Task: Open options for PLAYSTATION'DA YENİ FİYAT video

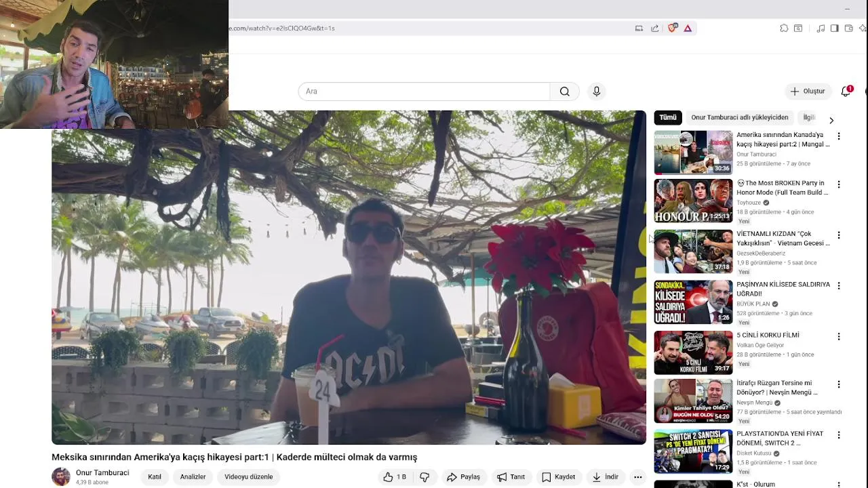Action: (839, 435)
